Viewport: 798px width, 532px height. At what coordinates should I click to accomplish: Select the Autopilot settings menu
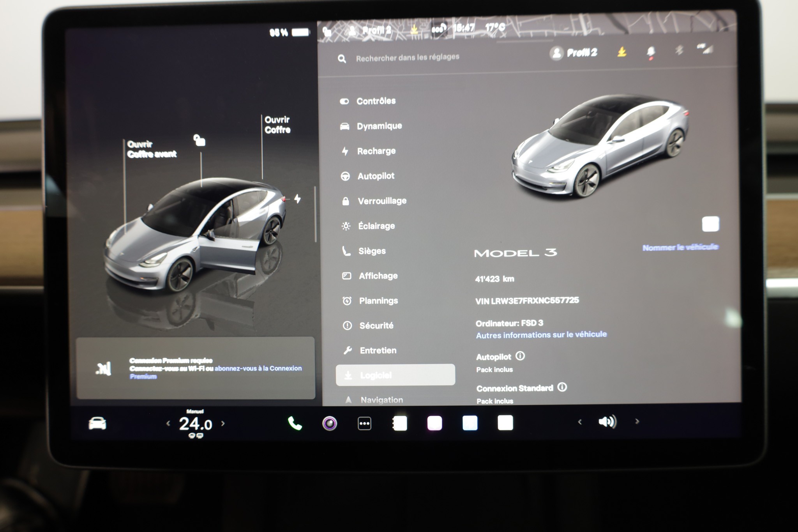(376, 176)
